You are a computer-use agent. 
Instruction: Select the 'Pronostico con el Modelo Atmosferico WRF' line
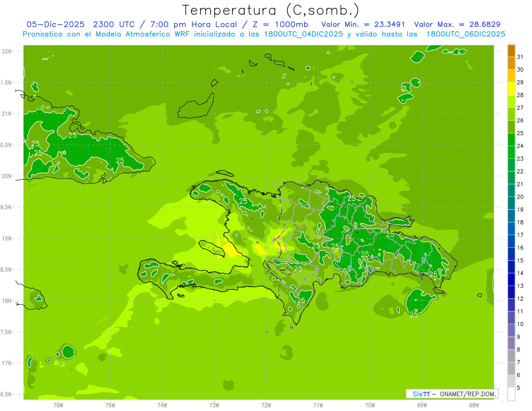[264, 34]
